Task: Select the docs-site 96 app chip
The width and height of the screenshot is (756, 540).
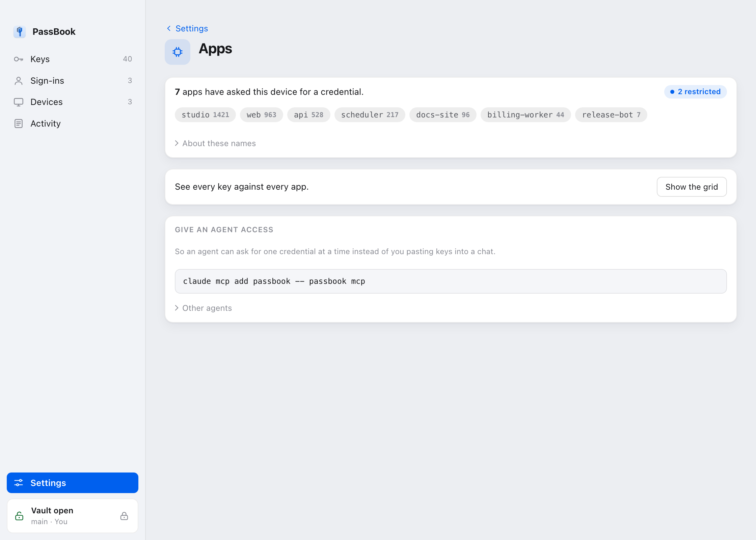Action: point(443,115)
